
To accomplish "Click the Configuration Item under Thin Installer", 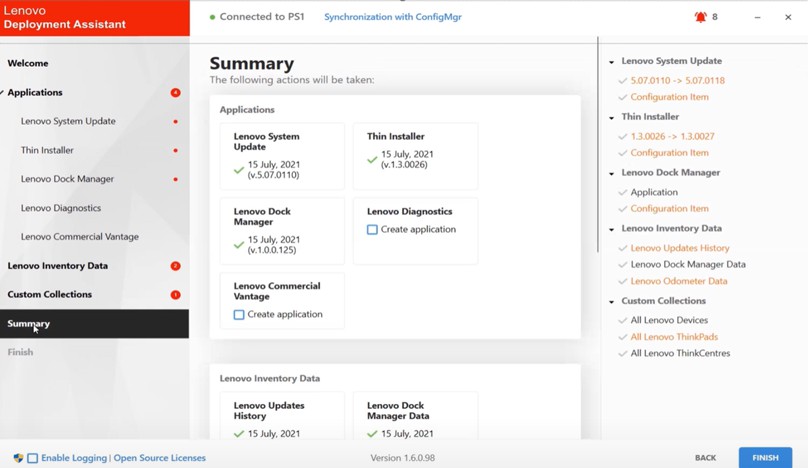I will [x=669, y=153].
